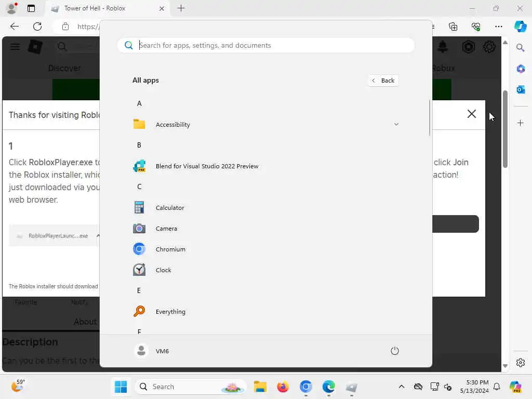Open the power options button
The height and width of the screenshot is (399, 532).
click(395, 351)
